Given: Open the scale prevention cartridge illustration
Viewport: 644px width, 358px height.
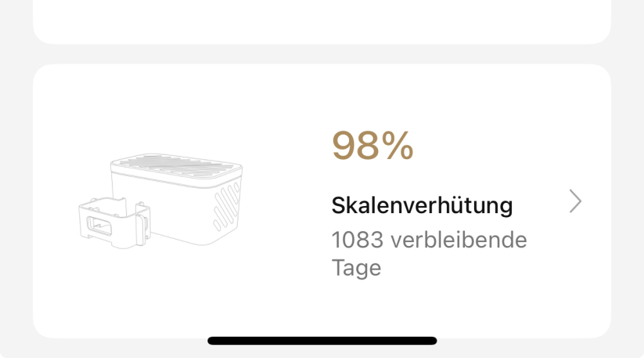Looking at the screenshot, I should (161, 198).
